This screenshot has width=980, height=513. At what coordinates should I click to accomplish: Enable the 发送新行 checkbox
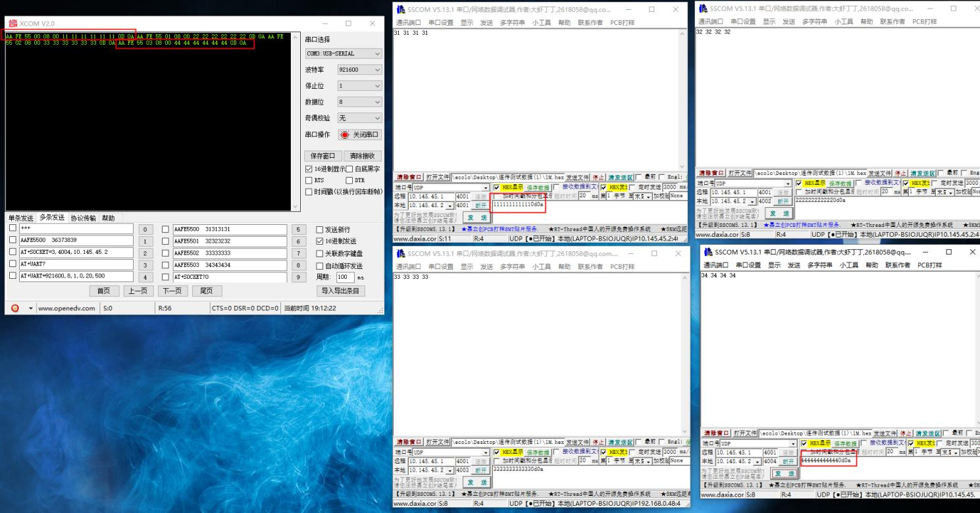point(320,230)
